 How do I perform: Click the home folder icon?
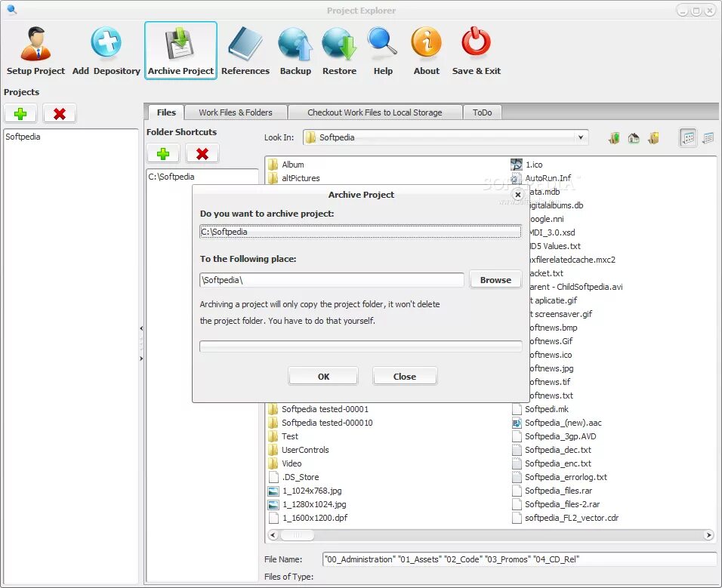(634, 137)
